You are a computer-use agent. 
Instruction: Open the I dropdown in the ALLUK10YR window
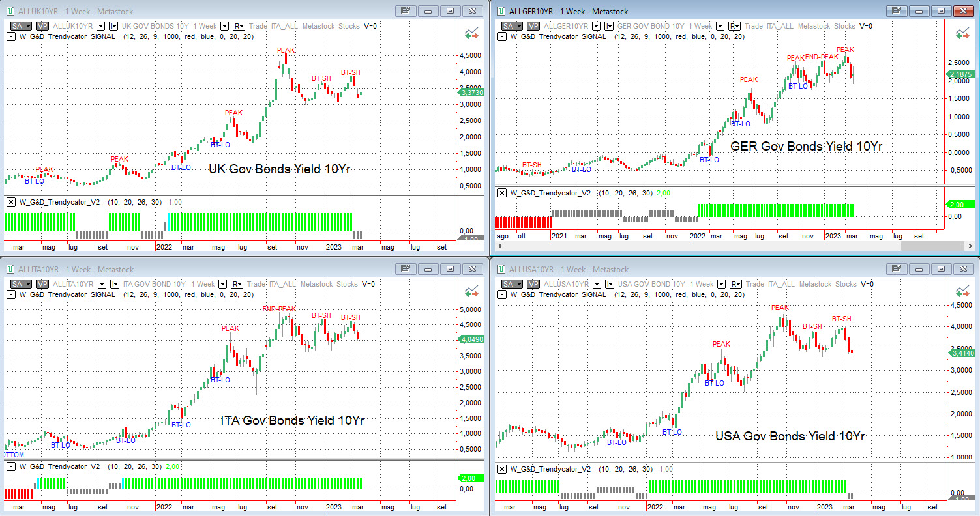[113, 26]
